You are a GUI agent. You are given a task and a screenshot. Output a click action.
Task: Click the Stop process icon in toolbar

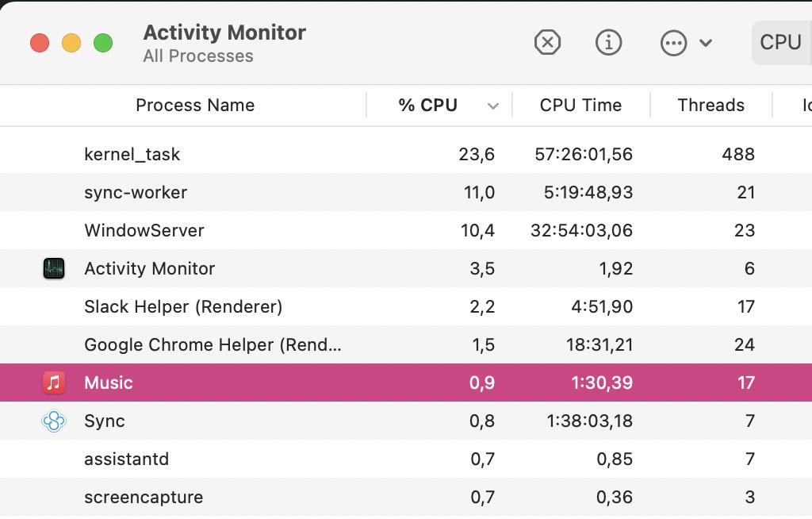pos(547,43)
